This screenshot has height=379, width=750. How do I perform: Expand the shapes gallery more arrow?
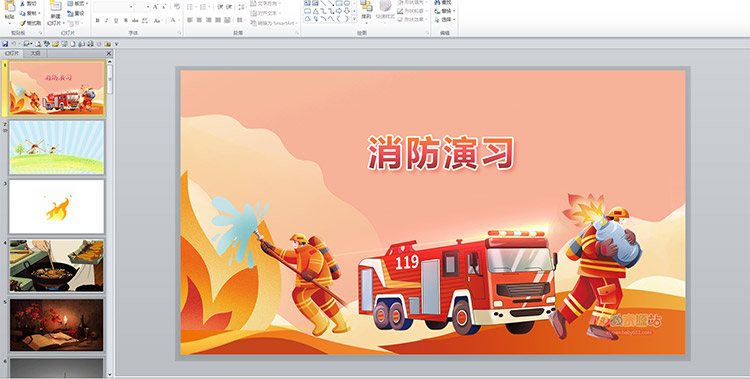354,19
